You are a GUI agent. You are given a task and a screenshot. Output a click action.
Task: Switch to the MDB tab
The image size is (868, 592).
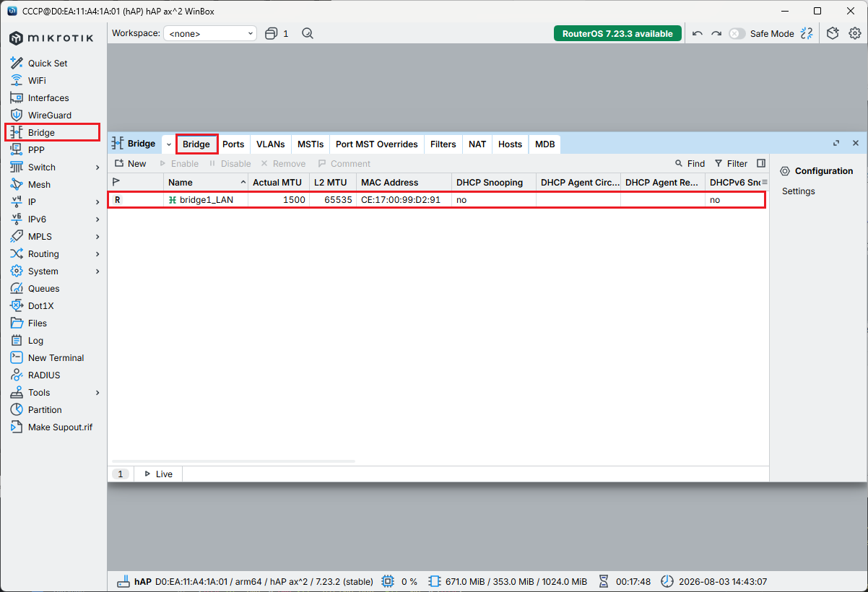[545, 144]
